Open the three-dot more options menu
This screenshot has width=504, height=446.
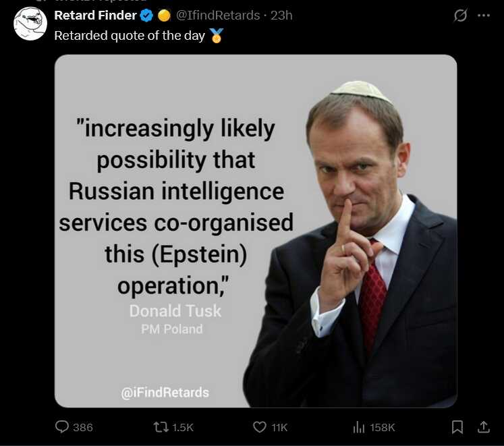point(483,16)
